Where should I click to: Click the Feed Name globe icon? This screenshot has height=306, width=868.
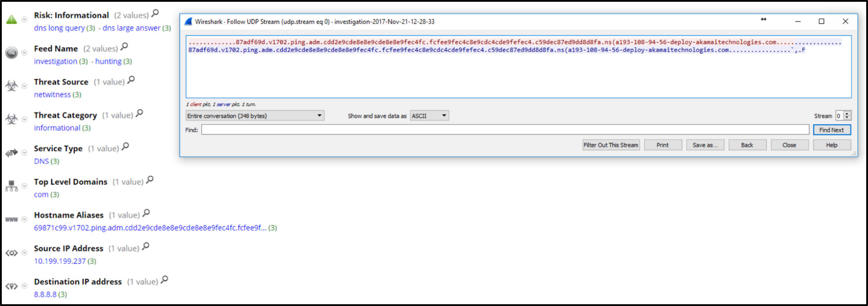pyautogui.click(x=11, y=53)
